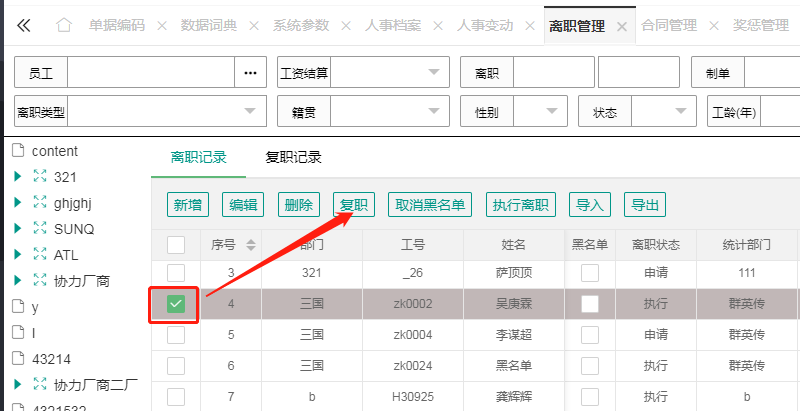Viewport: 800px width, 411px height.
Task: Uncheck the selected row 4 checkbox
Action: point(176,304)
